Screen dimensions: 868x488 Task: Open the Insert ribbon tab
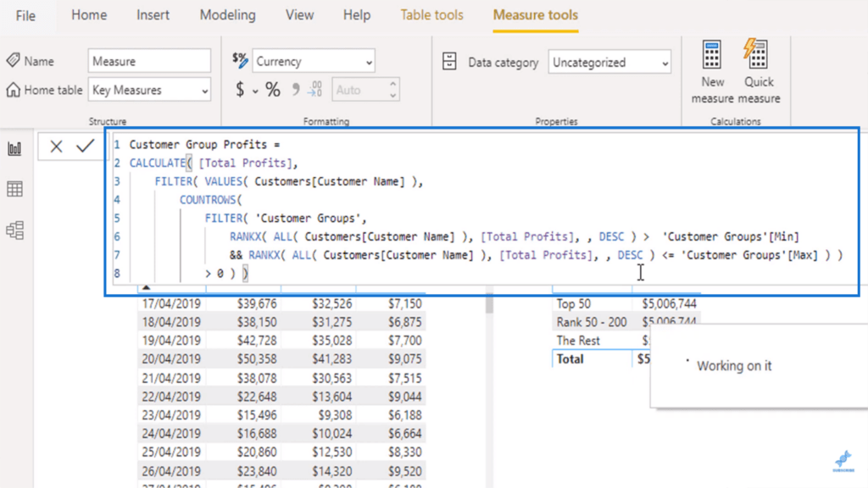(153, 15)
